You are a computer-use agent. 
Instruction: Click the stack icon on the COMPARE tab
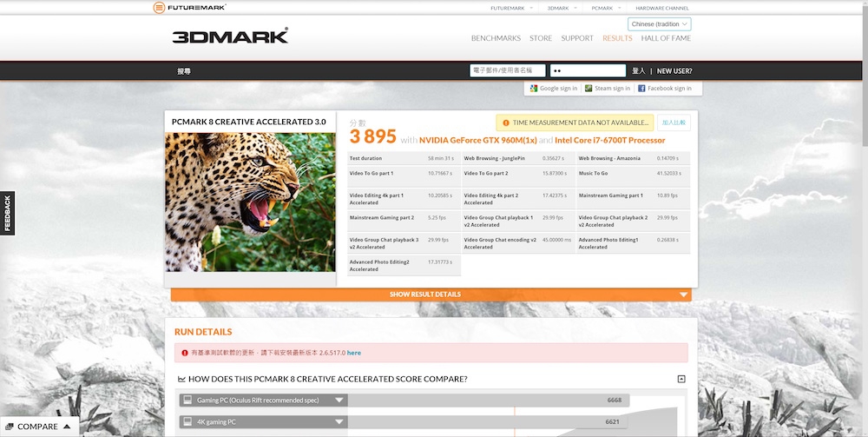pos(10,427)
